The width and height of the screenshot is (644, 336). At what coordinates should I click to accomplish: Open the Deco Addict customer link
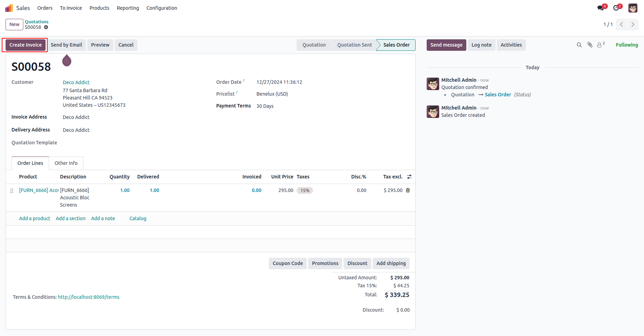(x=76, y=82)
